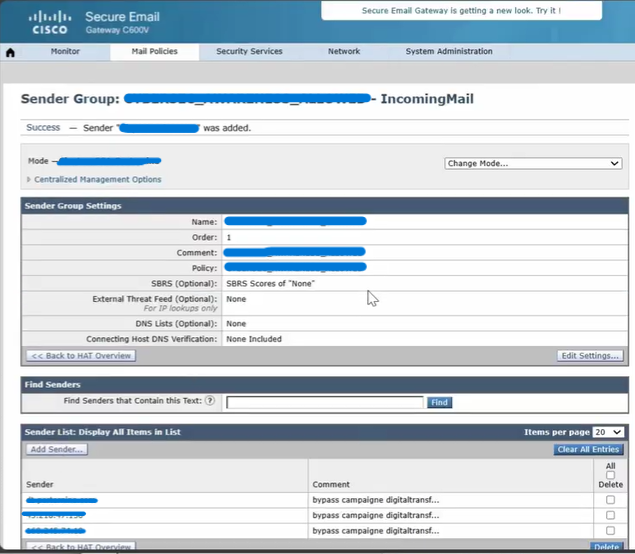The width and height of the screenshot is (635, 554).
Task: Open the Items per page dropdown
Action: coord(608,432)
